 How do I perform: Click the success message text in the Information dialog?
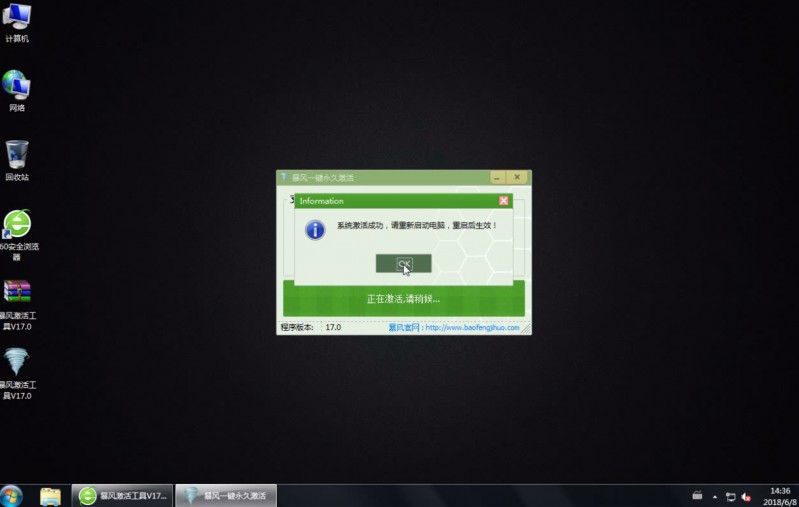pyautogui.click(x=416, y=225)
